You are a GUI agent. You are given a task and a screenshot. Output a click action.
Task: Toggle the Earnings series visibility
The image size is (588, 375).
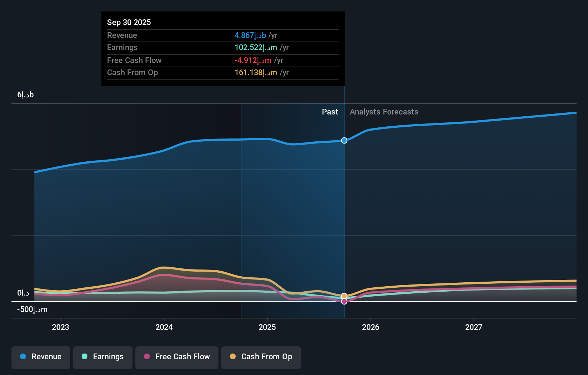click(102, 357)
